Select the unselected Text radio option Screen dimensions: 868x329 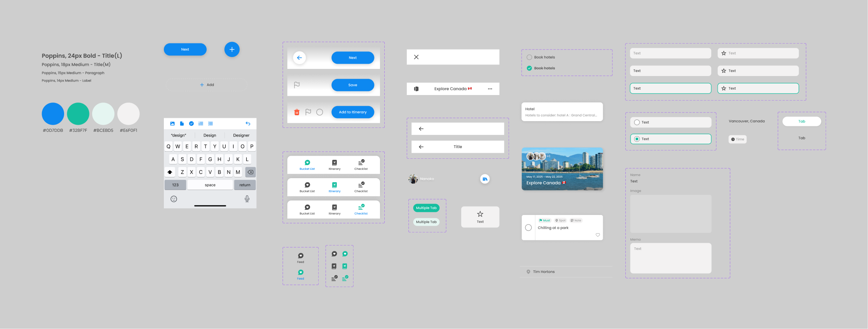[637, 122]
